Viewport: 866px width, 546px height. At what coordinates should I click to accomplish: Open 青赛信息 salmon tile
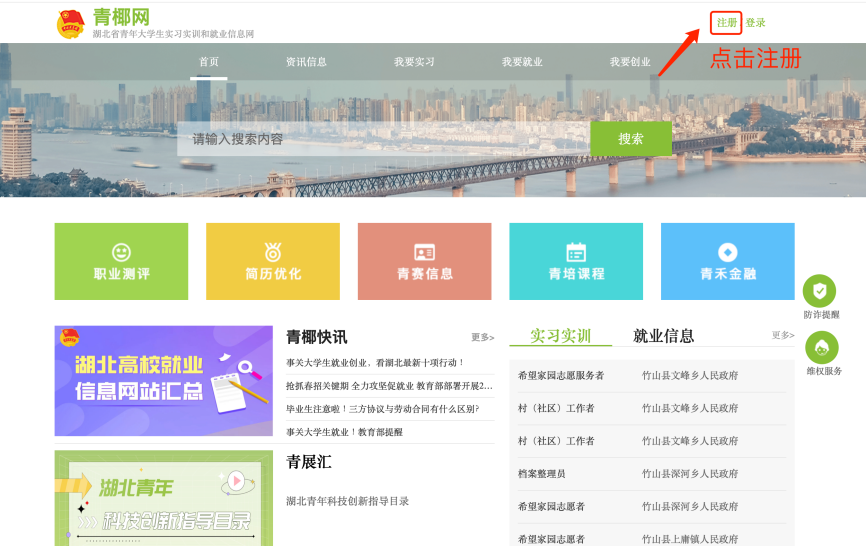coord(424,261)
